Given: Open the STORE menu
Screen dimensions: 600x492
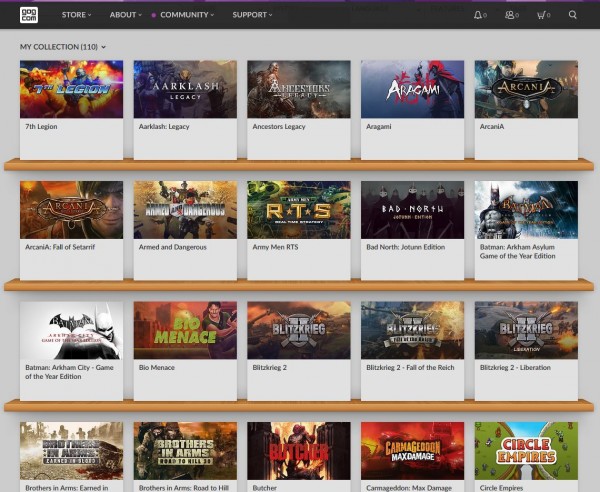Looking at the screenshot, I should 77,15.
